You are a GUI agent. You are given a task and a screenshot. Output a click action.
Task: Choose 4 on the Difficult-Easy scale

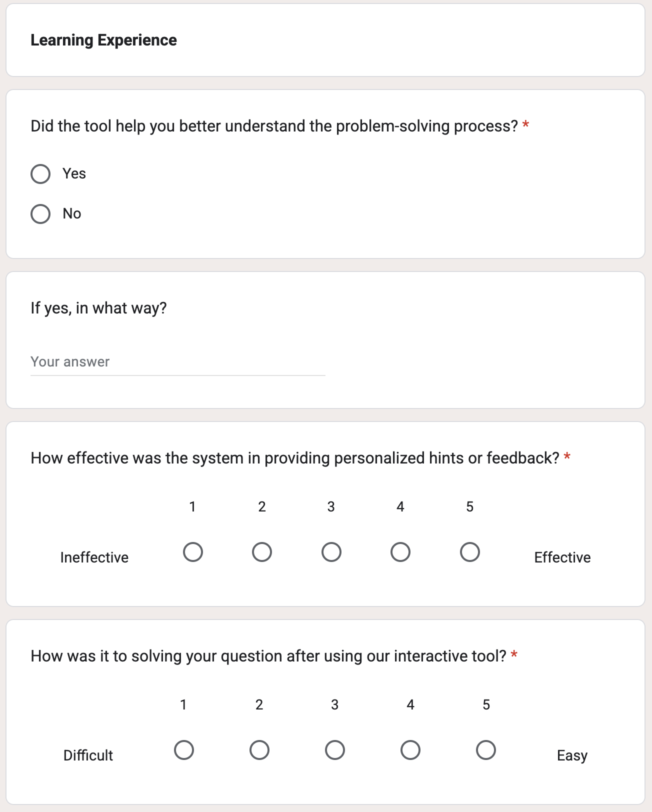410,750
